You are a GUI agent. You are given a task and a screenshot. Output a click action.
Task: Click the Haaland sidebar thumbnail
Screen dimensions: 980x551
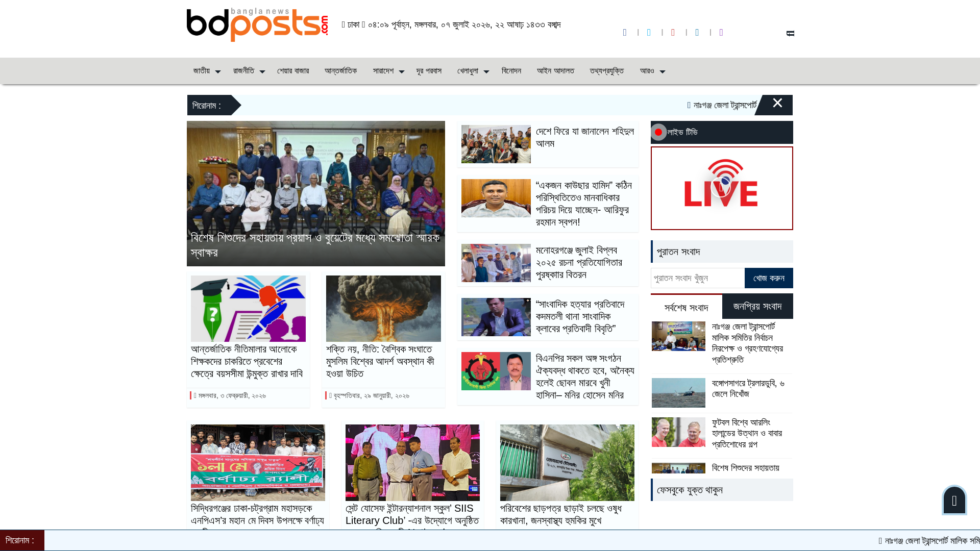pyautogui.click(x=678, y=432)
